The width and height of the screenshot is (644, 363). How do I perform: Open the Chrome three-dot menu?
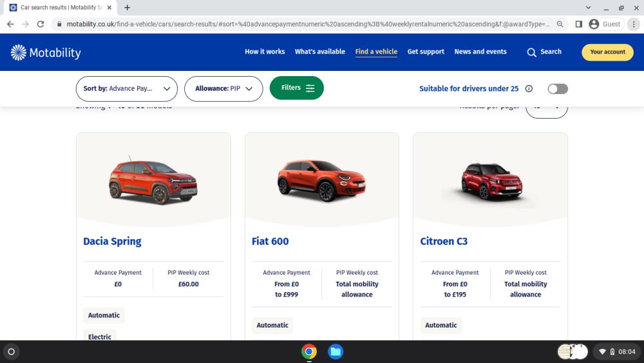[634, 25]
